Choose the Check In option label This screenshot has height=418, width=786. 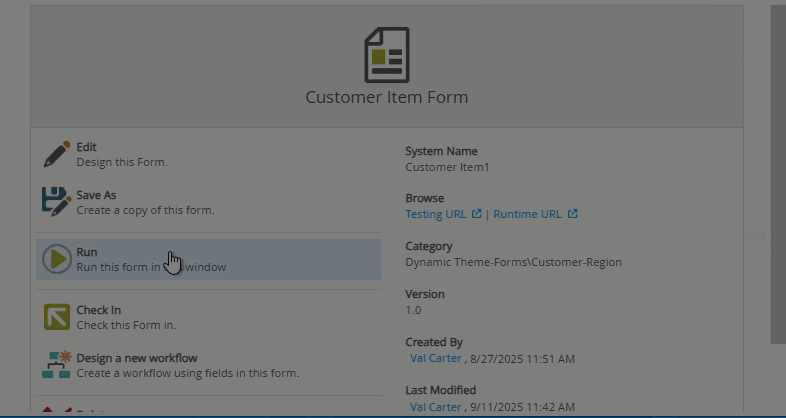point(98,310)
